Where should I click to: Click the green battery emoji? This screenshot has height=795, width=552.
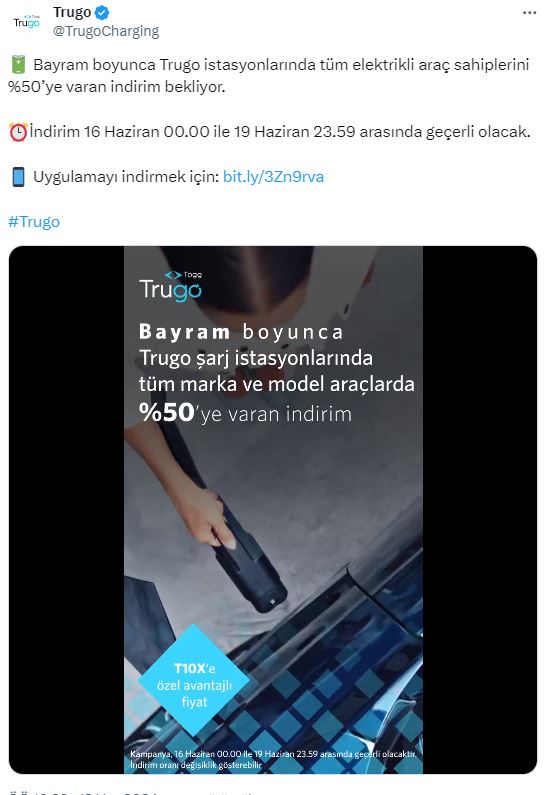coord(18,65)
